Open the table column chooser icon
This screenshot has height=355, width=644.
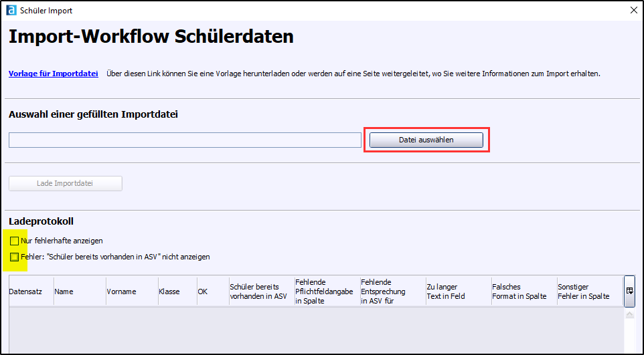pyautogui.click(x=629, y=291)
